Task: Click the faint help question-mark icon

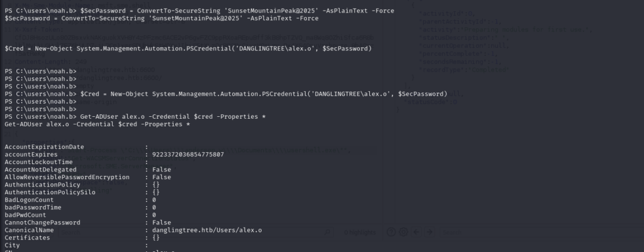Action: click(x=391, y=233)
